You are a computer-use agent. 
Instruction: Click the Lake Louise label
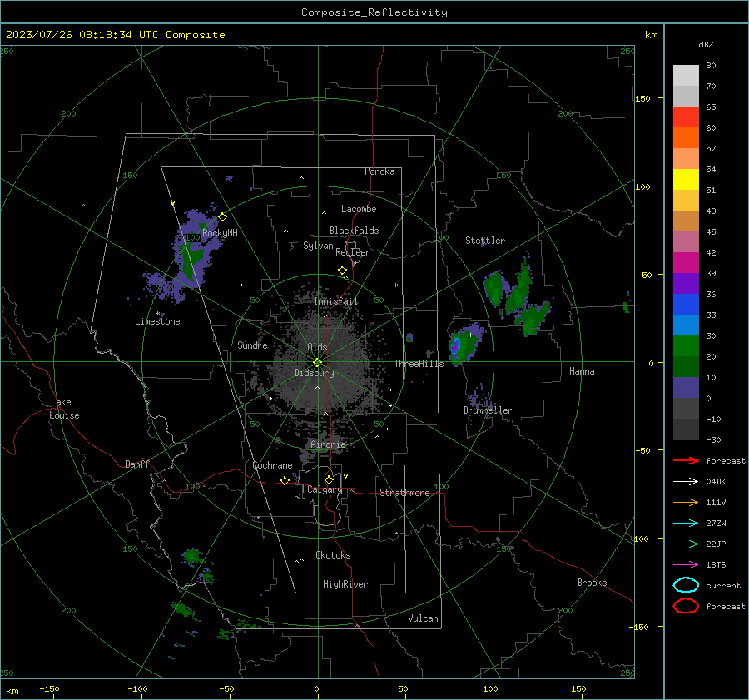(64, 409)
